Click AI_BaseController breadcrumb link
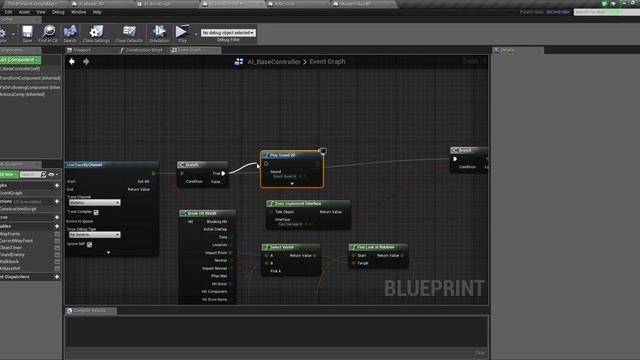Viewport: 640px width, 360px height. [x=274, y=62]
